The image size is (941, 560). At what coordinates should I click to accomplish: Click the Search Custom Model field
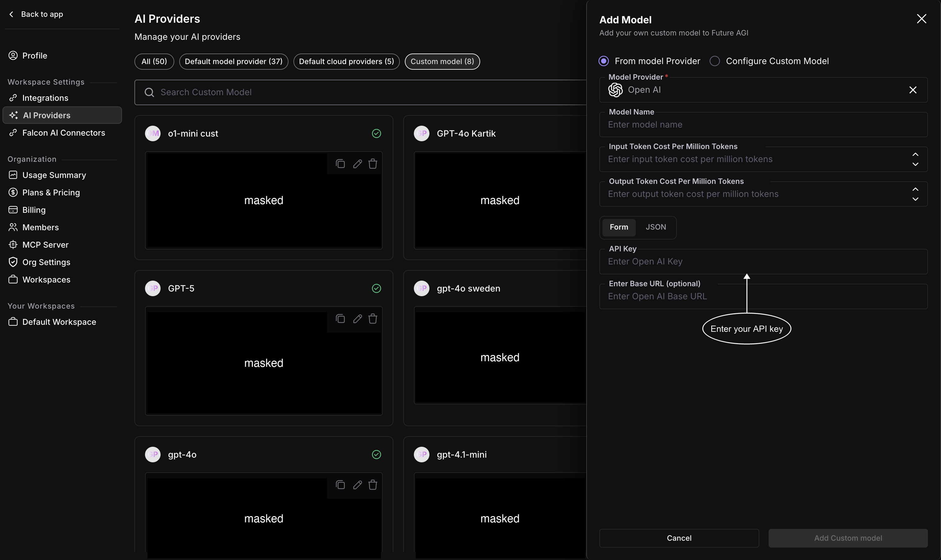click(360, 92)
